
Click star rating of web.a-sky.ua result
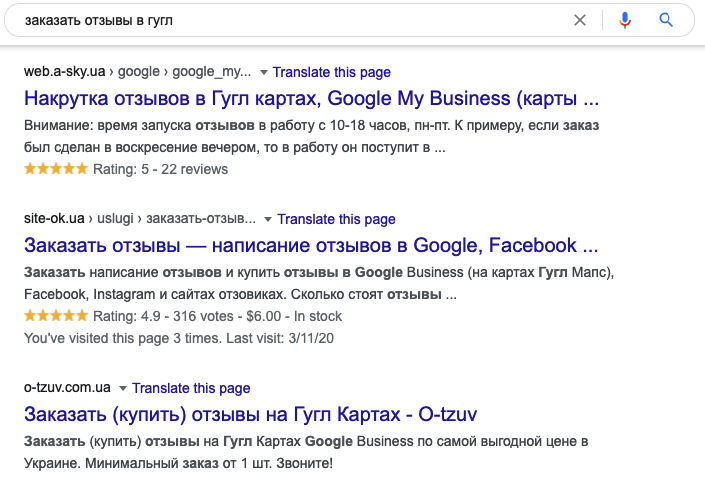click(x=56, y=169)
